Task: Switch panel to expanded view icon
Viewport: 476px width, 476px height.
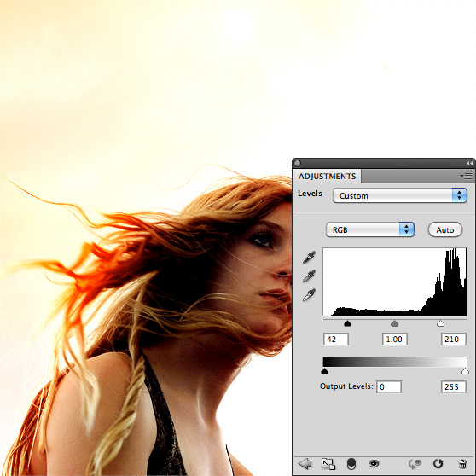Action: tap(328, 464)
